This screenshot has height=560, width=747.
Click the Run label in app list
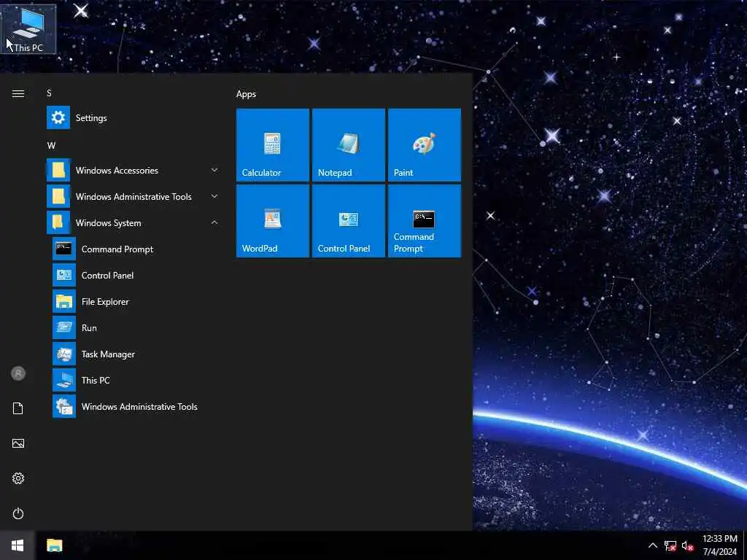click(89, 327)
